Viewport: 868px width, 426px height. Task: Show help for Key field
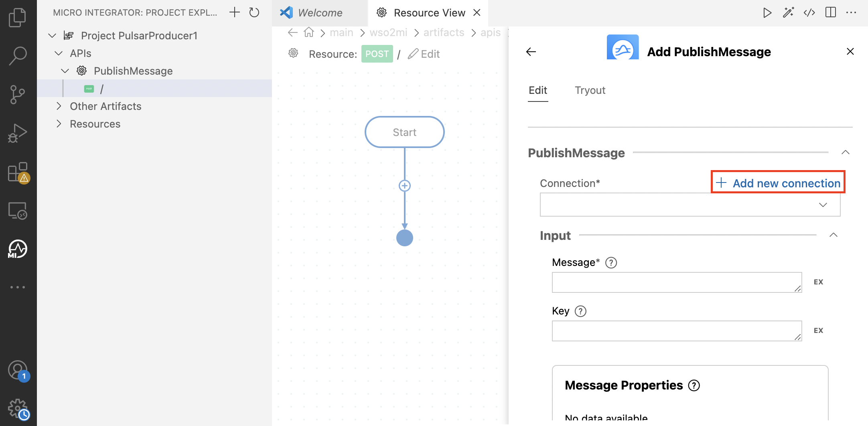coord(580,311)
